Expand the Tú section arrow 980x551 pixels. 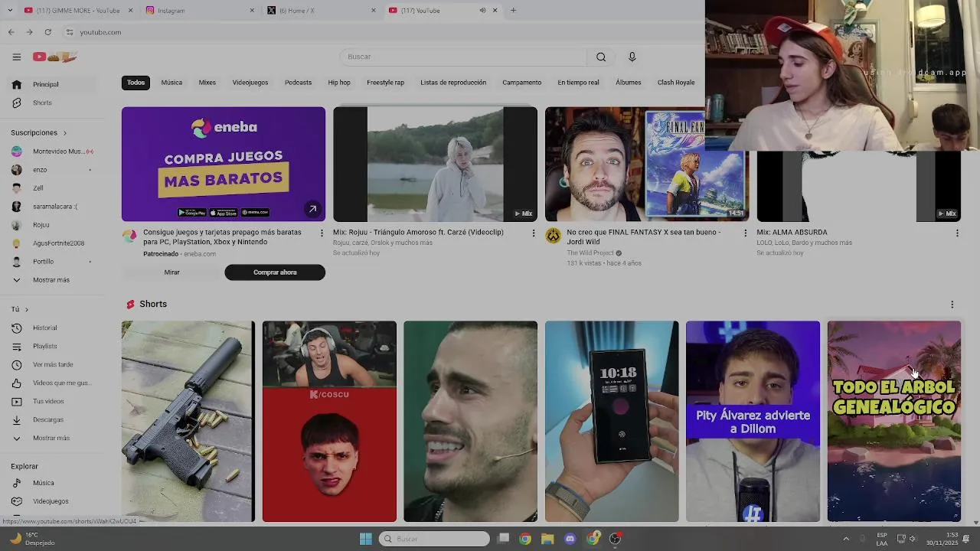pyautogui.click(x=27, y=310)
